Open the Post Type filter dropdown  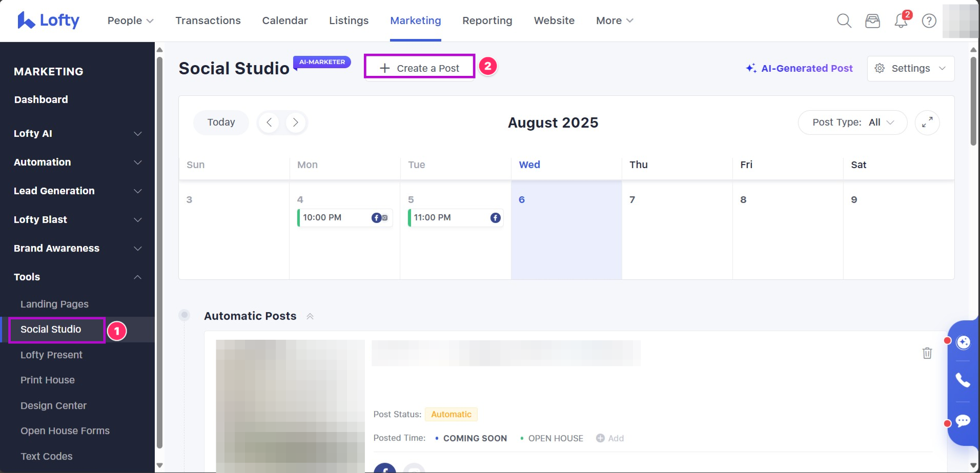(x=852, y=122)
